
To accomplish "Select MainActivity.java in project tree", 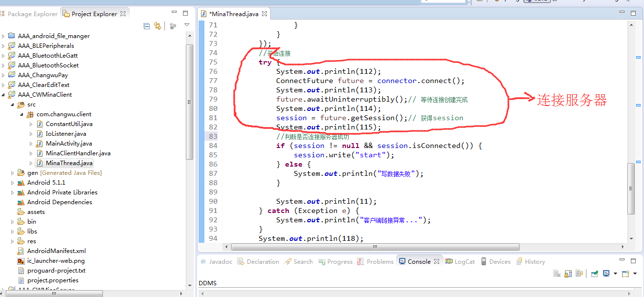I will pos(69,144).
